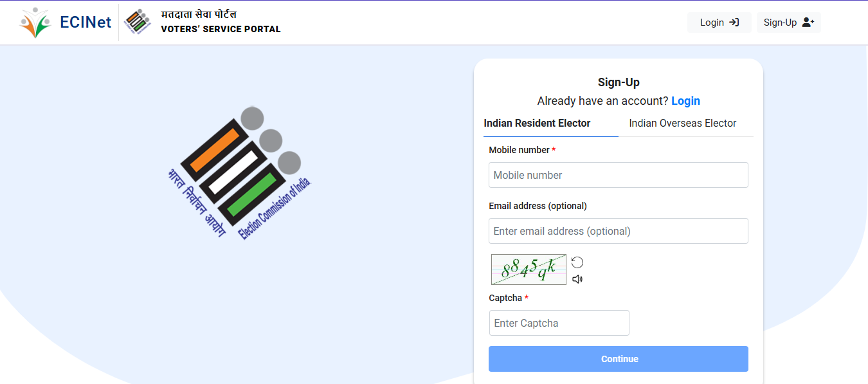Viewport: 868px width, 384px height.
Task: Click the captcha code image
Action: click(528, 269)
